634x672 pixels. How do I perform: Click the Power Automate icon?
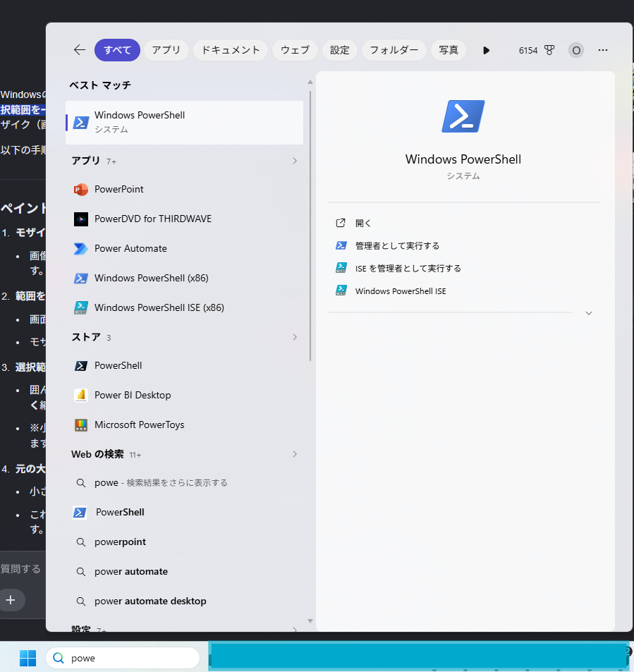(81, 249)
